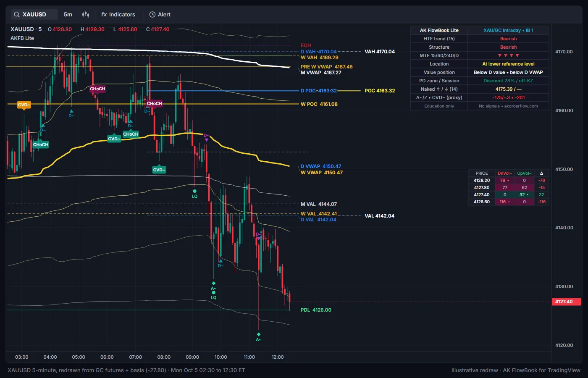The width and height of the screenshot is (588, 378).
Task: Select the 4126.60 row in the price ladder
Action: click(x=509, y=202)
